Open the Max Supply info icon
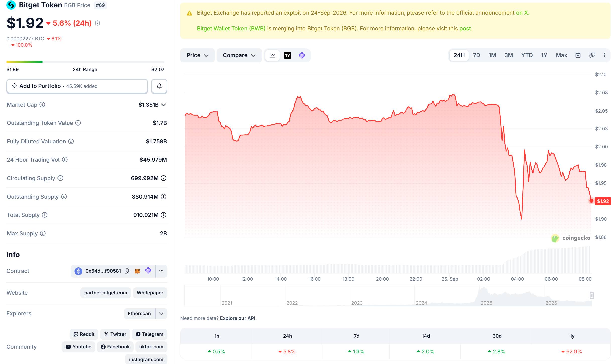 [43, 233]
